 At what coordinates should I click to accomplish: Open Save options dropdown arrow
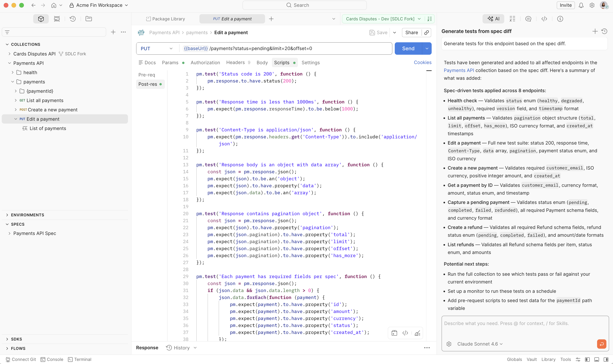(394, 33)
